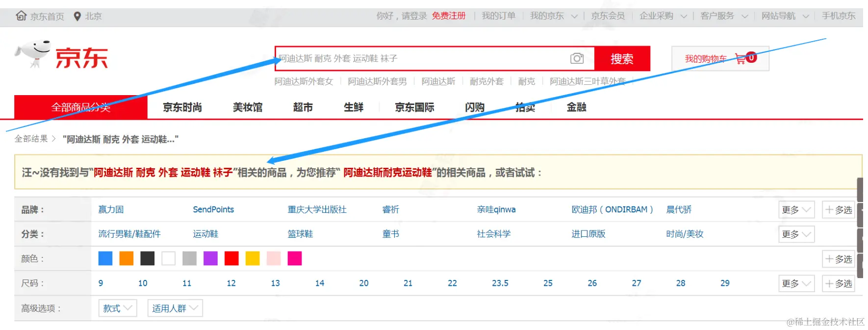The width and height of the screenshot is (868, 330).
Task: Open the 京东国际 nav tab
Action: point(415,107)
